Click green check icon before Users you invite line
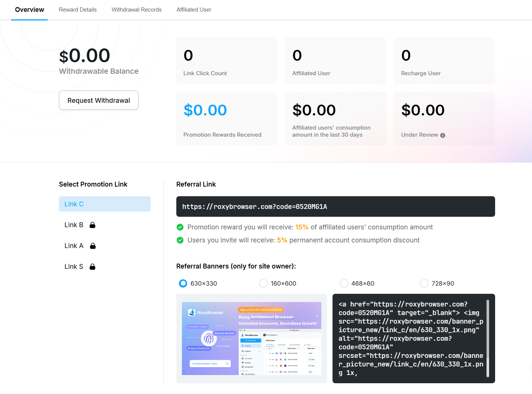The width and height of the screenshot is (532, 394). click(x=180, y=240)
